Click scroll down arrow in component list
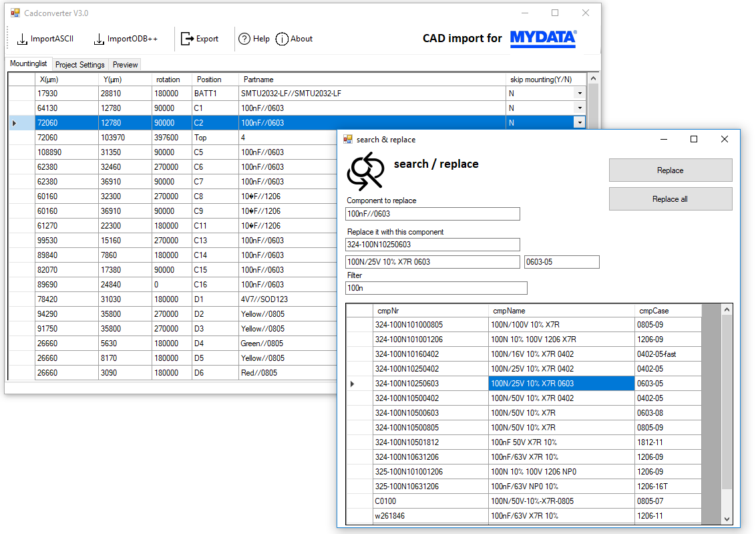 [x=727, y=519]
